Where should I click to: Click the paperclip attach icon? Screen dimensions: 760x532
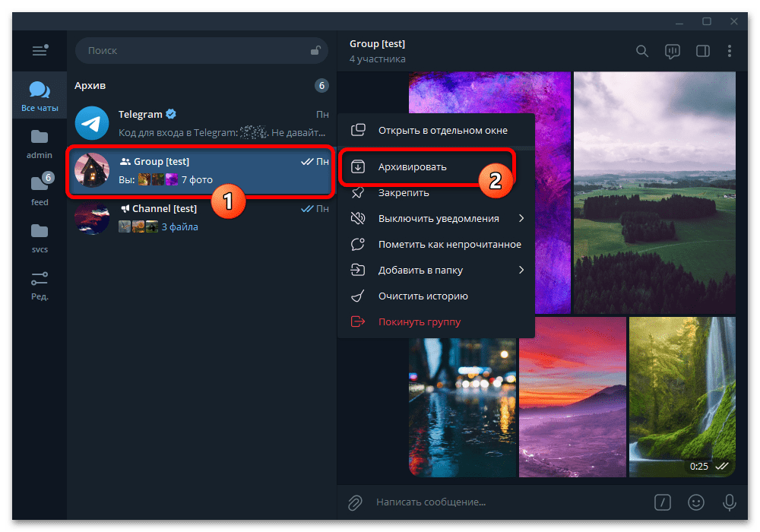coord(355,502)
